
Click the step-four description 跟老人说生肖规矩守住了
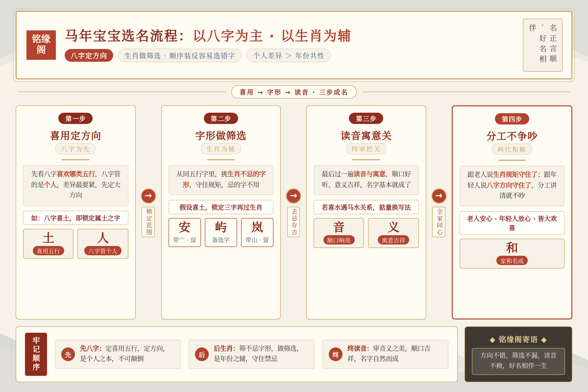click(512, 185)
